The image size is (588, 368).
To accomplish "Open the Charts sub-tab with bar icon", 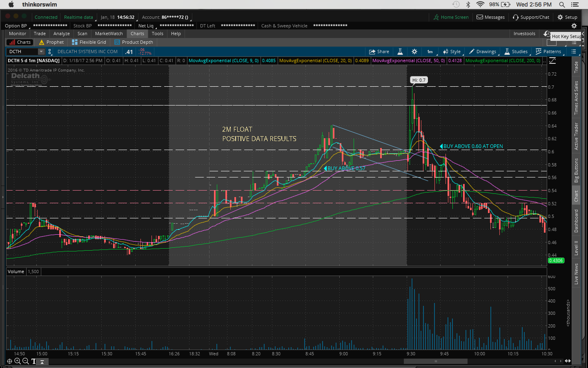I will [20, 42].
